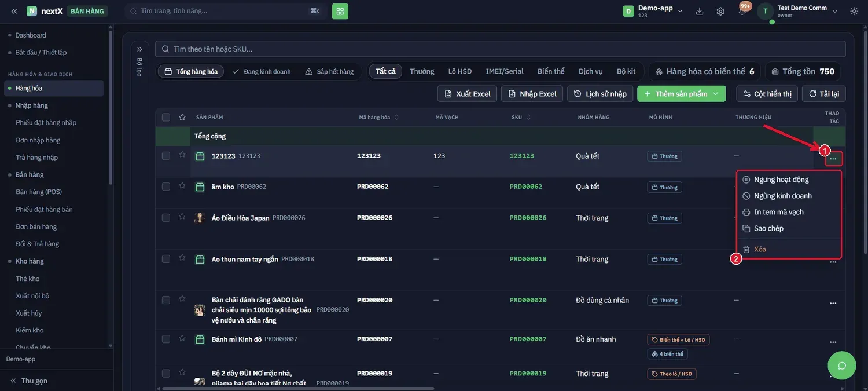This screenshot has width=868, height=391.
Task: Reload the list with Tải lại
Action: tap(824, 94)
